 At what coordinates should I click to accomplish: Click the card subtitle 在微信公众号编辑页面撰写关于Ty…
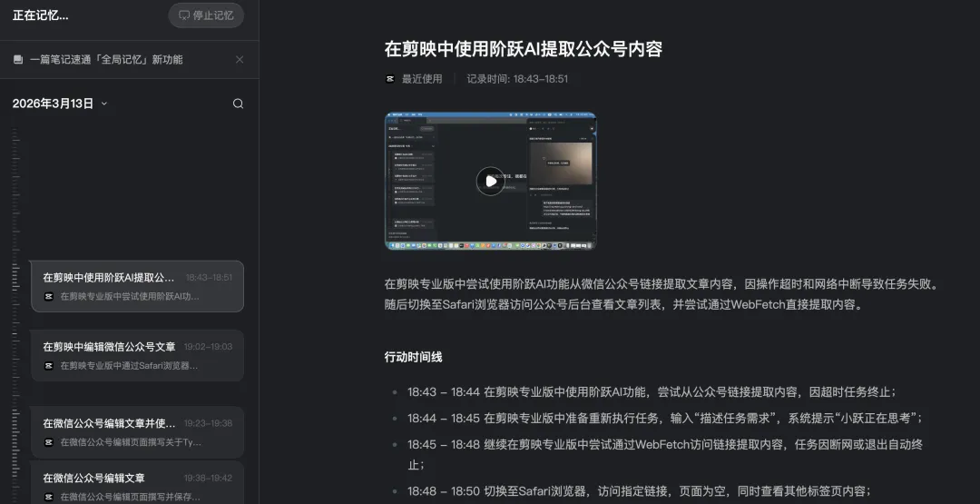[131, 442]
